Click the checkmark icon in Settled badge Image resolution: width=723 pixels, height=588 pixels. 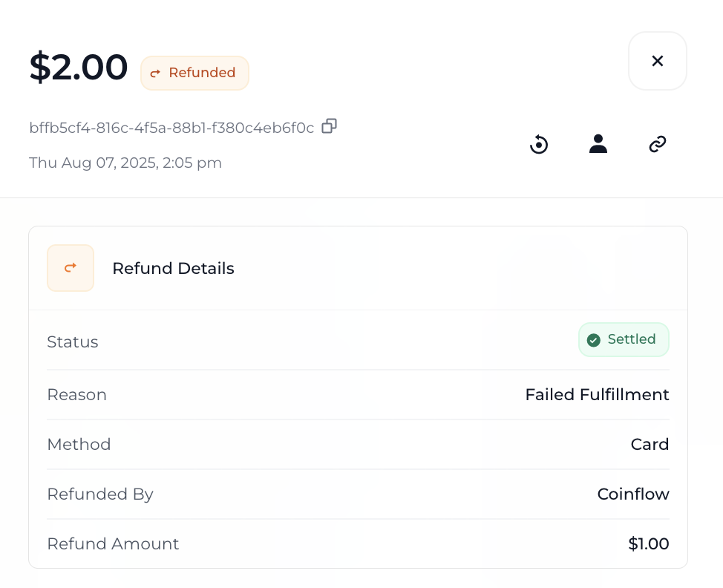pos(594,340)
